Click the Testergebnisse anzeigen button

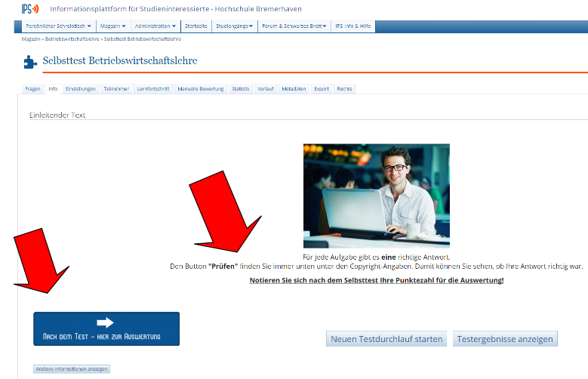[x=506, y=339]
